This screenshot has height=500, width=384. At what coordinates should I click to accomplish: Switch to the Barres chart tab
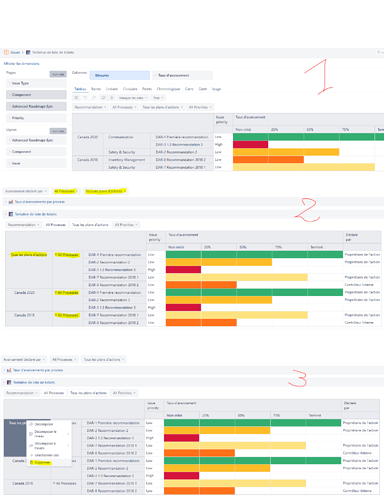point(96,89)
